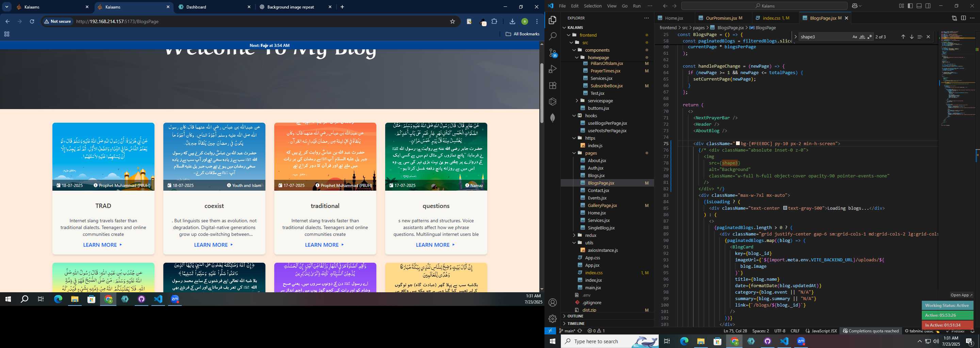Toggle the Secondary Side Bar layout button
980x348 pixels.
(928, 6)
